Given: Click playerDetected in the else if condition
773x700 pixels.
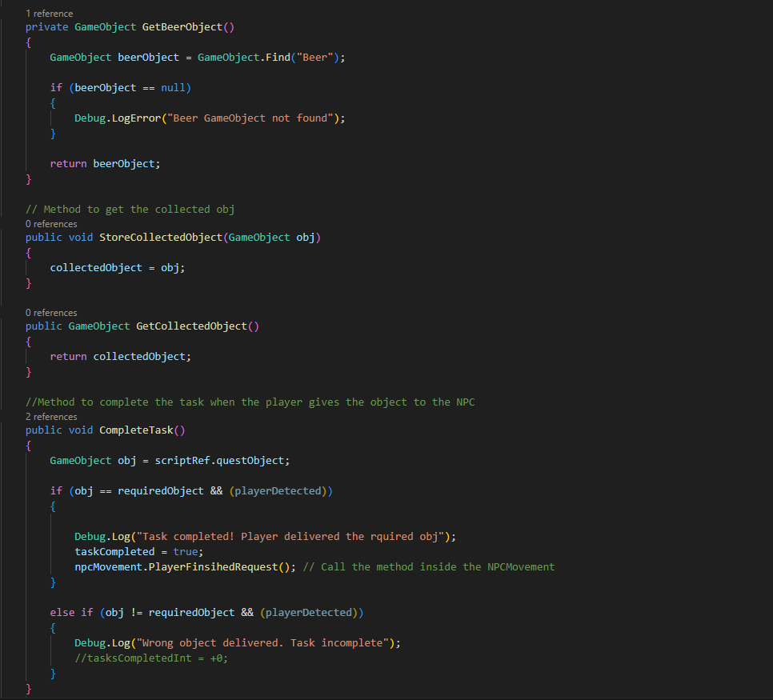Looking at the screenshot, I should (309, 613).
